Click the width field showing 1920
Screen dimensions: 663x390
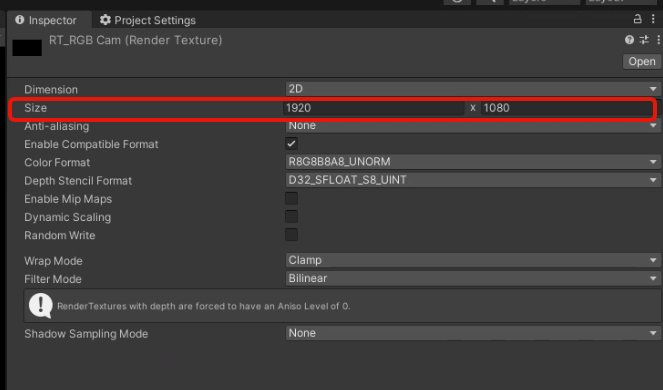374,108
